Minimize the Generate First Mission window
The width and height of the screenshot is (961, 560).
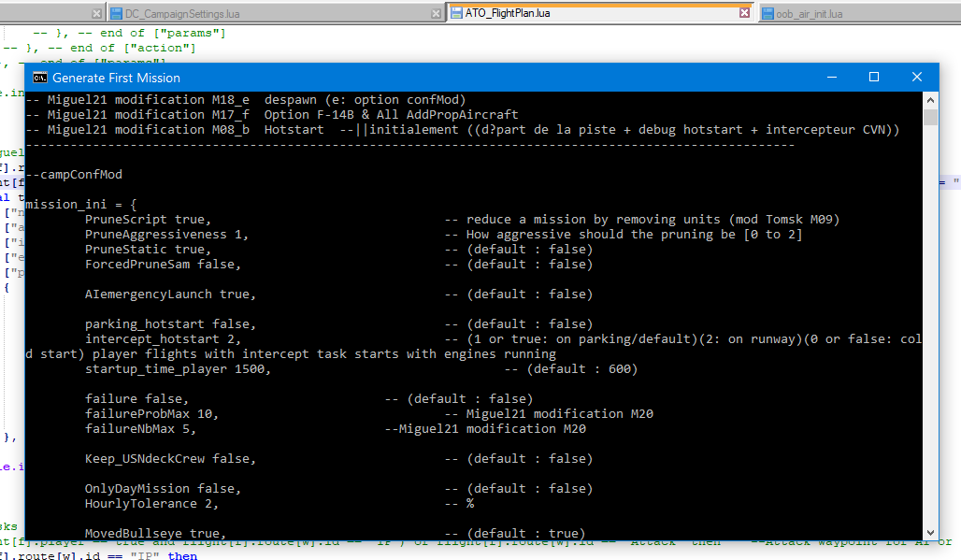coord(832,78)
